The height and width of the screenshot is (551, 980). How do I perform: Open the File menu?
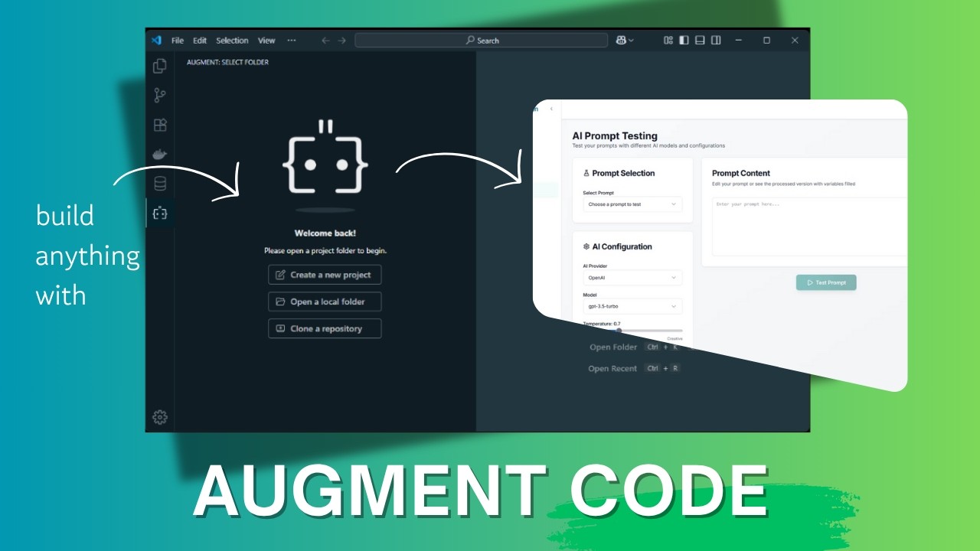178,41
